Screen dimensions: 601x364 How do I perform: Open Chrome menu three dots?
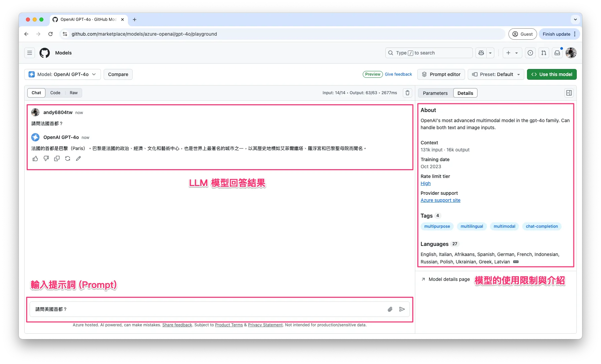575,34
